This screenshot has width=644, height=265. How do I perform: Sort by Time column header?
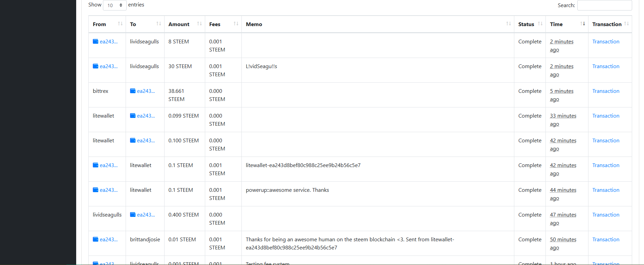(556, 24)
